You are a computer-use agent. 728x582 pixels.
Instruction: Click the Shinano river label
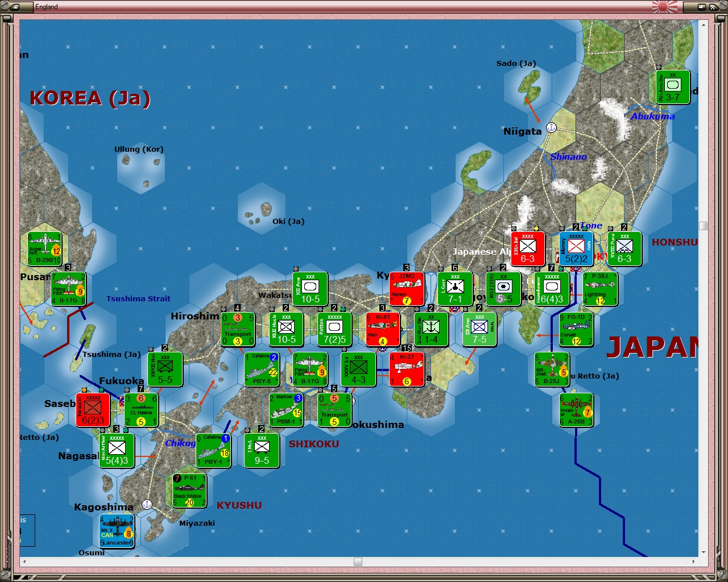click(x=568, y=156)
